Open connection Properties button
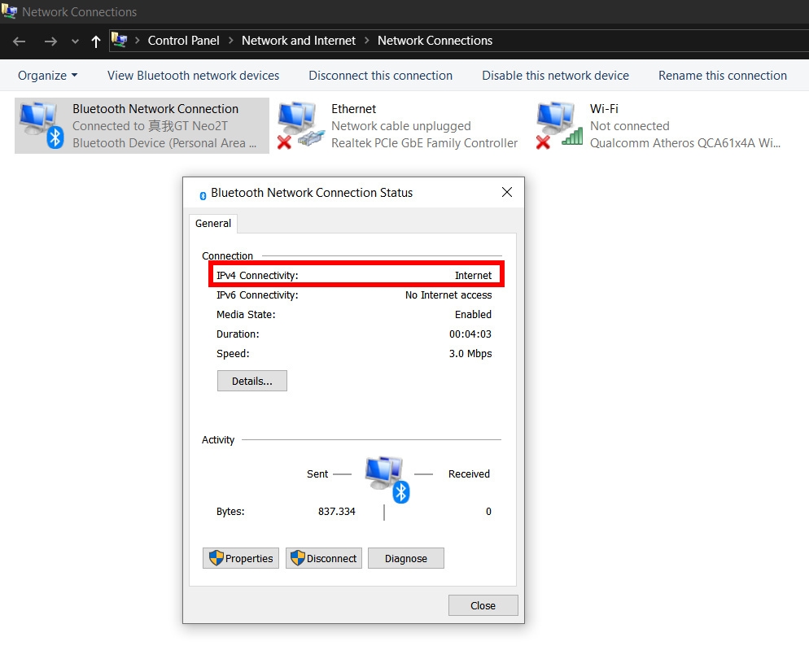Viewport: 809px width, 672px height. pos(241,558)
